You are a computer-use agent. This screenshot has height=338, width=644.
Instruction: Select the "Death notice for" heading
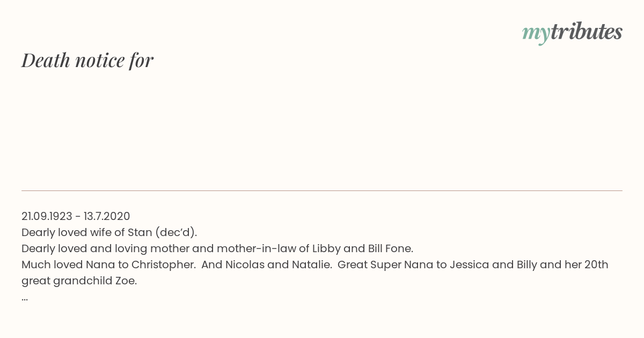tap(87, 60)
